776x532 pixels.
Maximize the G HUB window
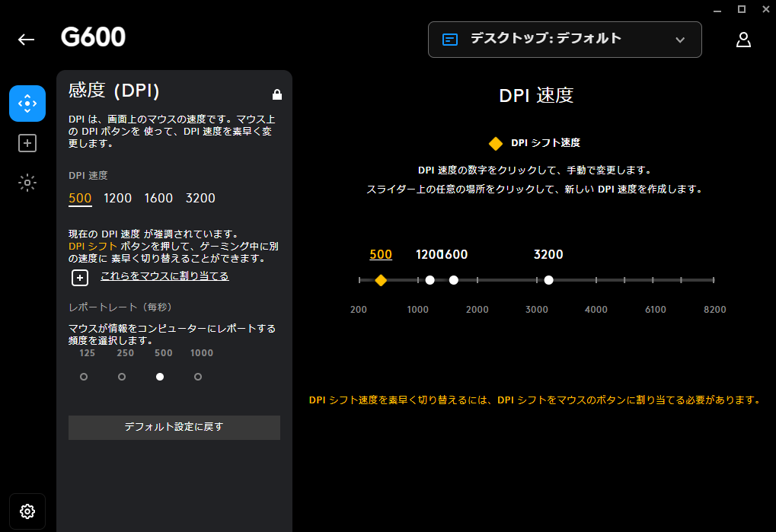[x=742, y=9]
